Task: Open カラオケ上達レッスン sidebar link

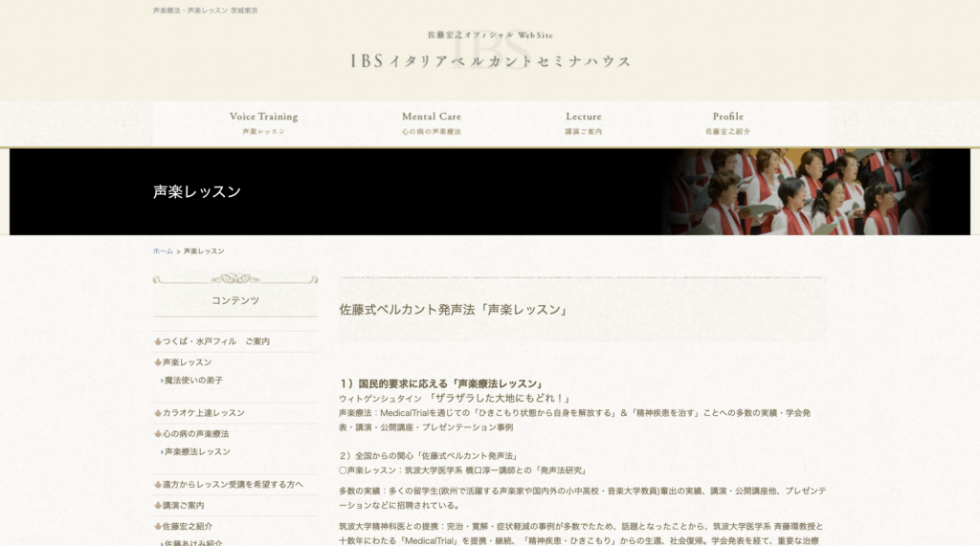Action: [203, 413]
